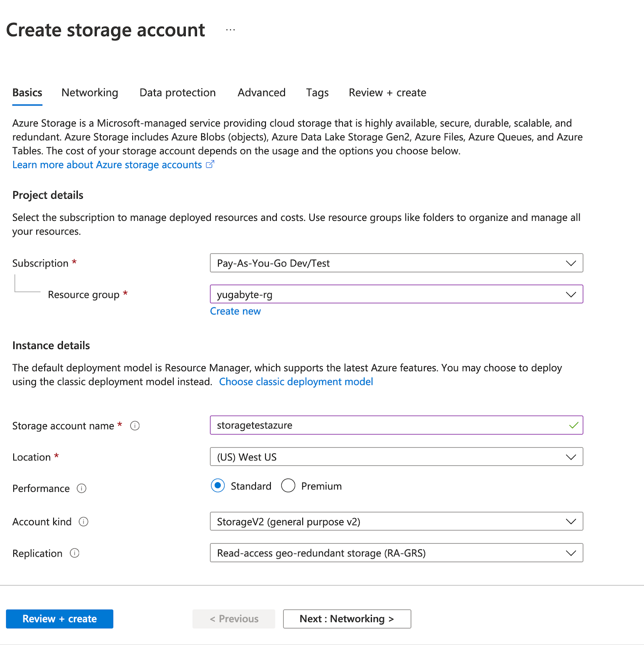Open the Account kind dropdown
Image resolution: width=644 pixels, height=645 pixels.
coord(396,522)
